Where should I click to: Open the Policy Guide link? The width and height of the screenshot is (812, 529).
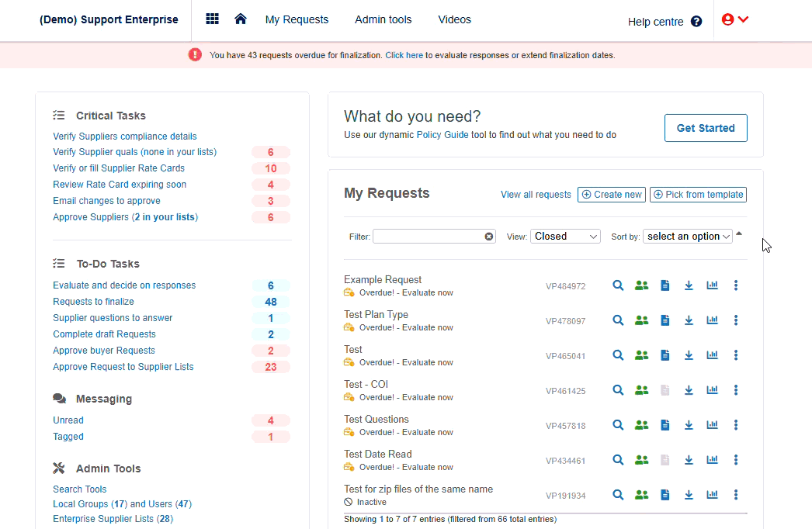click(x=442, y=135)
